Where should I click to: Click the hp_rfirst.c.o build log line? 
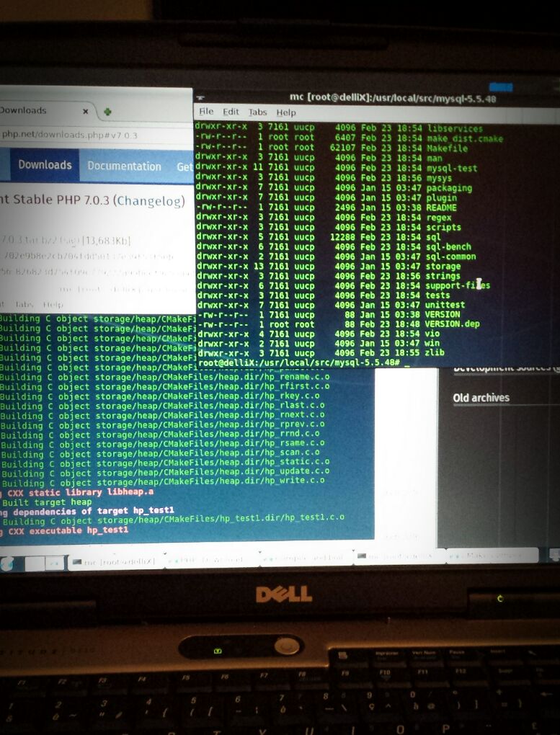click(164, 387)
